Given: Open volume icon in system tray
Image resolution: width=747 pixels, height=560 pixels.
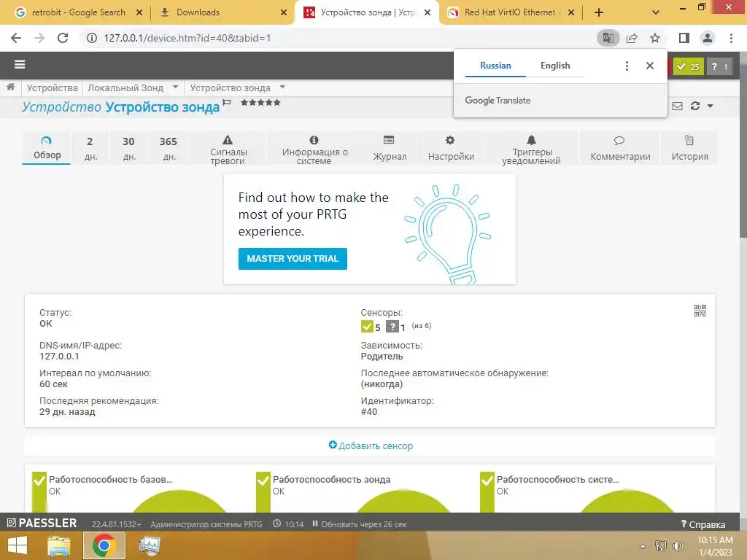Looking at the screenshot, I should [678, 545].
